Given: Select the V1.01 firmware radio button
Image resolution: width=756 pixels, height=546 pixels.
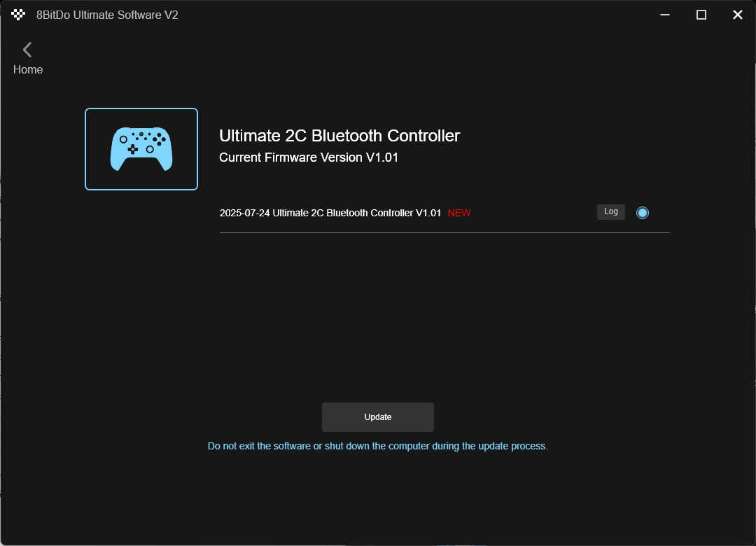Looking at the screenshot, I should pos(642,213).
